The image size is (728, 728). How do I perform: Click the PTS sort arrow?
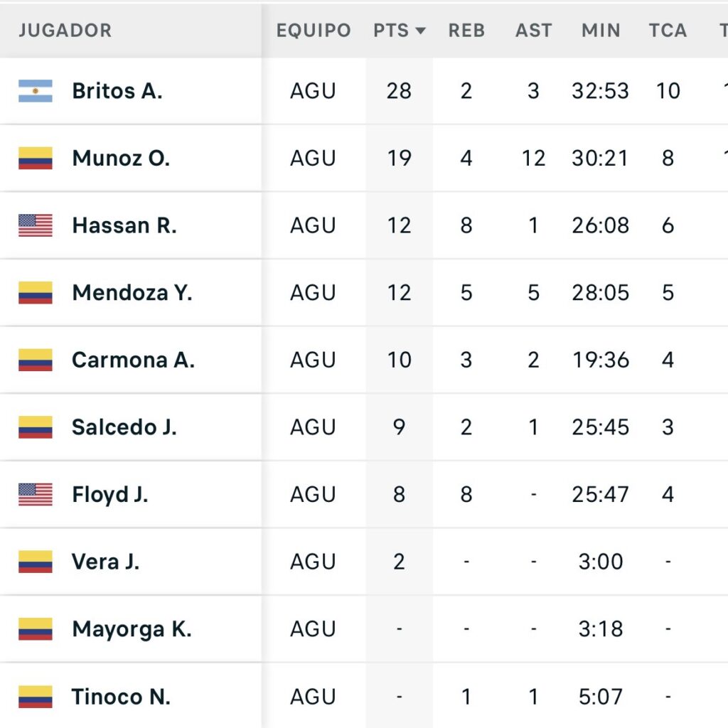(420, 31)
